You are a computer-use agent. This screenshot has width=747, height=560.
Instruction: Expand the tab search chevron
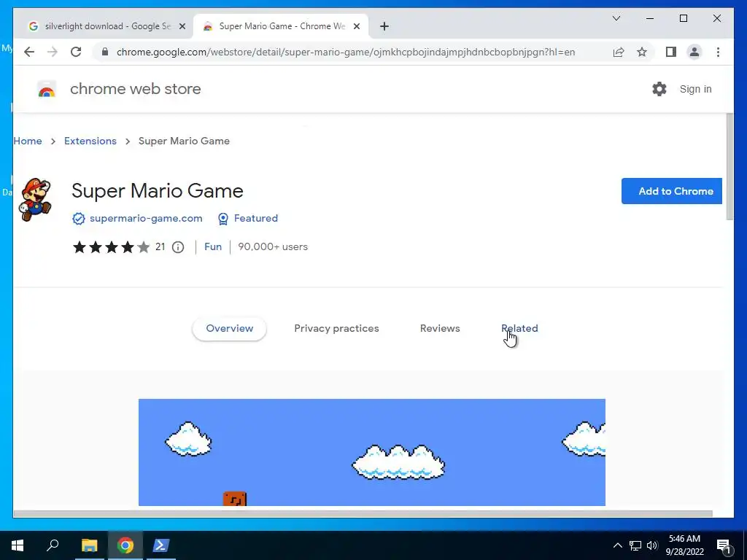tap(616, 18)
